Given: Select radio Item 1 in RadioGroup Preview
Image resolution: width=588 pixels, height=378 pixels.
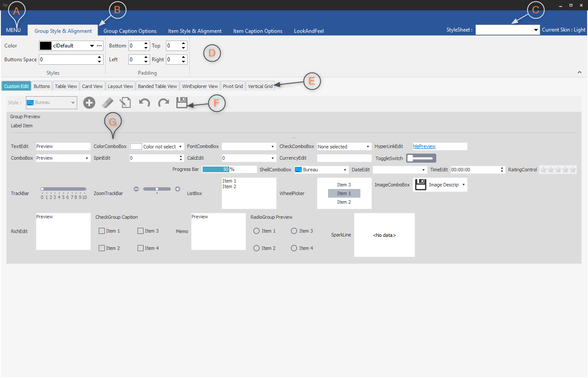Looking at the screenshot, I should pyautogui.click(x=256, y=231).
